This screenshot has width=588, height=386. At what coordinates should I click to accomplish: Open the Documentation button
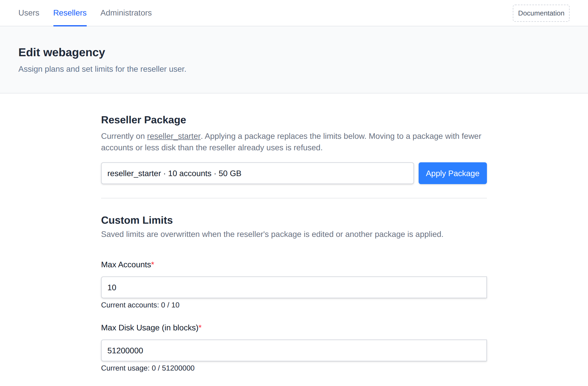pyautogui.click(x=541, y=13)
